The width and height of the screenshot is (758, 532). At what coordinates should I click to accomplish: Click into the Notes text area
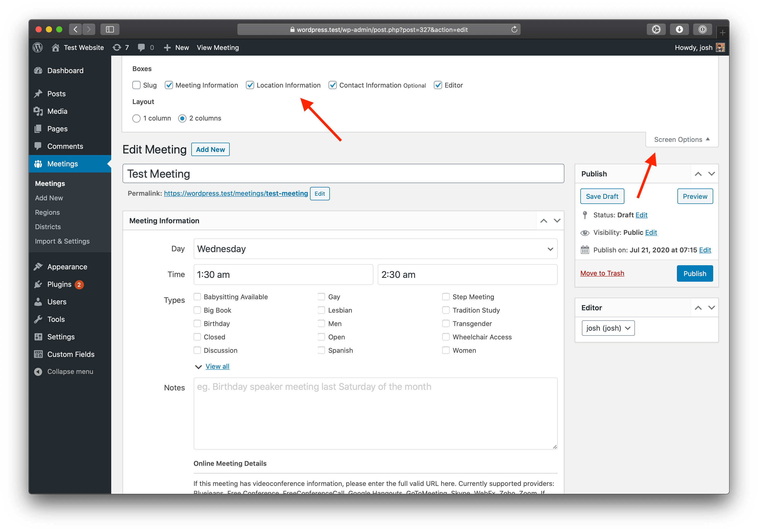click(375, 413)
